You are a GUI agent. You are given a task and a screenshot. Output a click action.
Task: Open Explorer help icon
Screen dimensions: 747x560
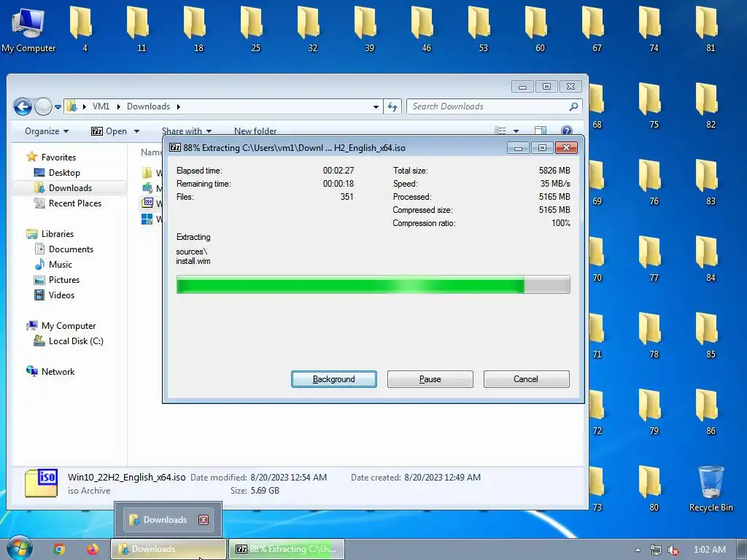click(566, 131)
